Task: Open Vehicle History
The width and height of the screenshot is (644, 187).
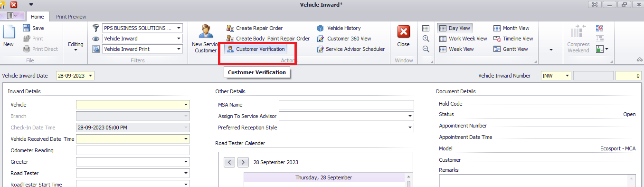Action: tap(339, 28)
